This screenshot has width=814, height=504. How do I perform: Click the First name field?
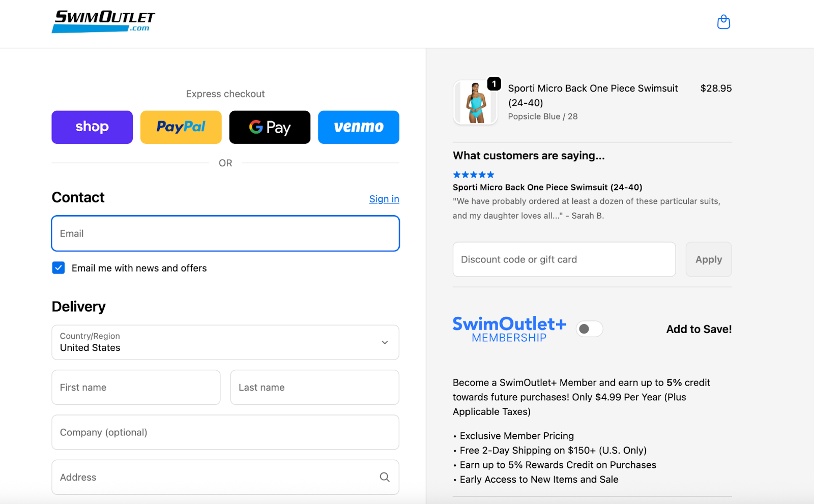coord(136,388)
